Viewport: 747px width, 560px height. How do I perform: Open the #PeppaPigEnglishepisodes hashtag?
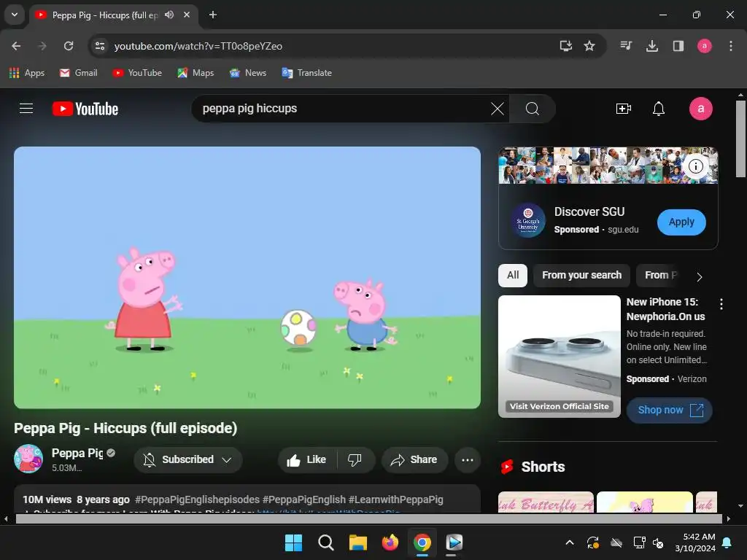[197, 499]
